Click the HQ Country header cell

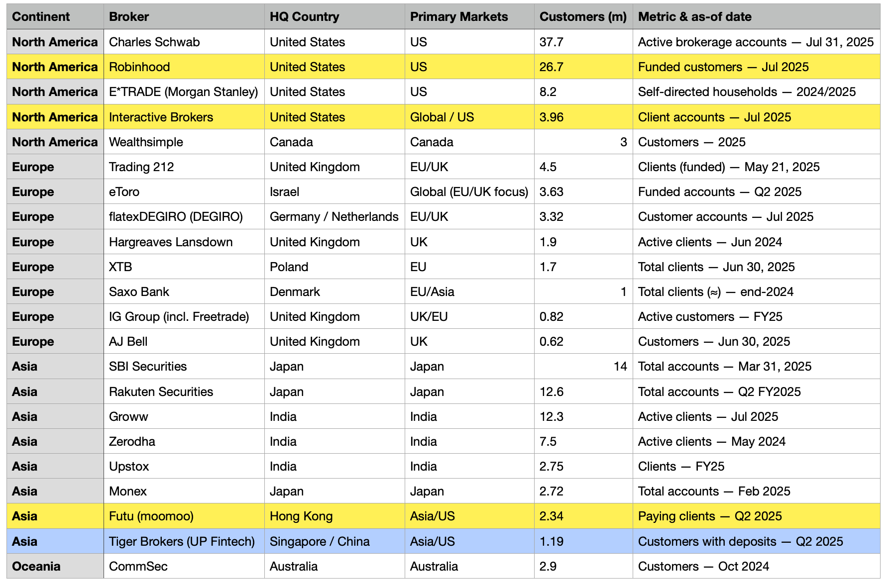[335, 16]
